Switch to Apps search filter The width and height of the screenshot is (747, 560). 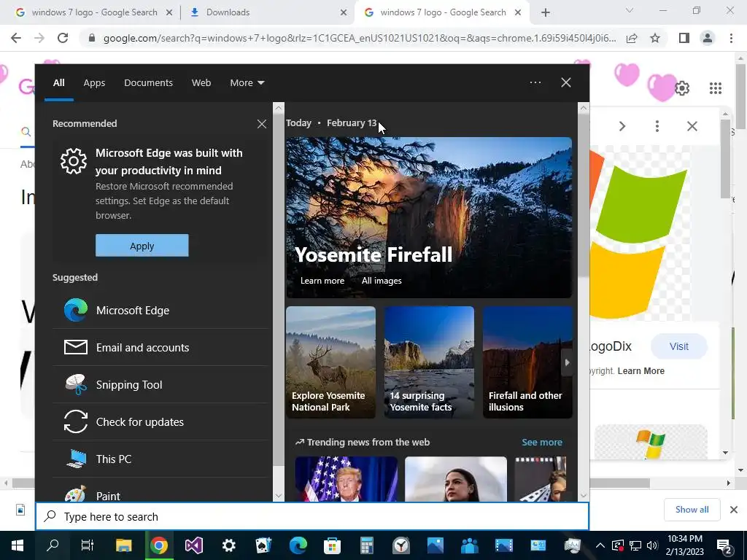pyautogui.click(x=94, y=83)
